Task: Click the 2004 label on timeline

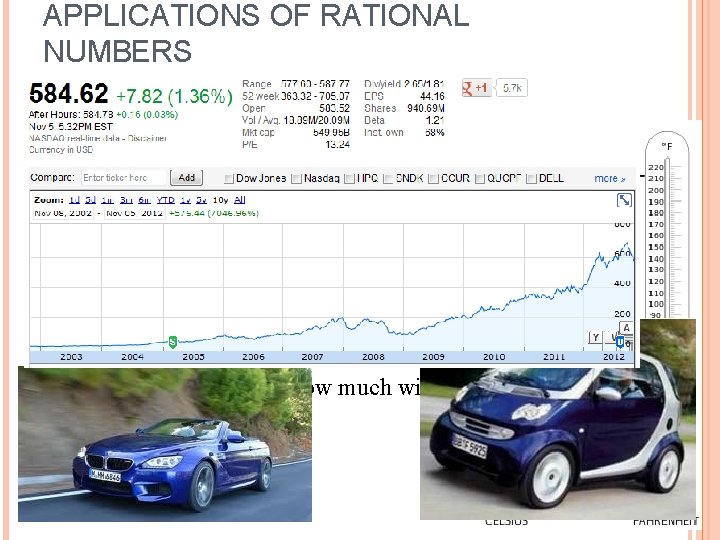Action: [x=132, y=357]
